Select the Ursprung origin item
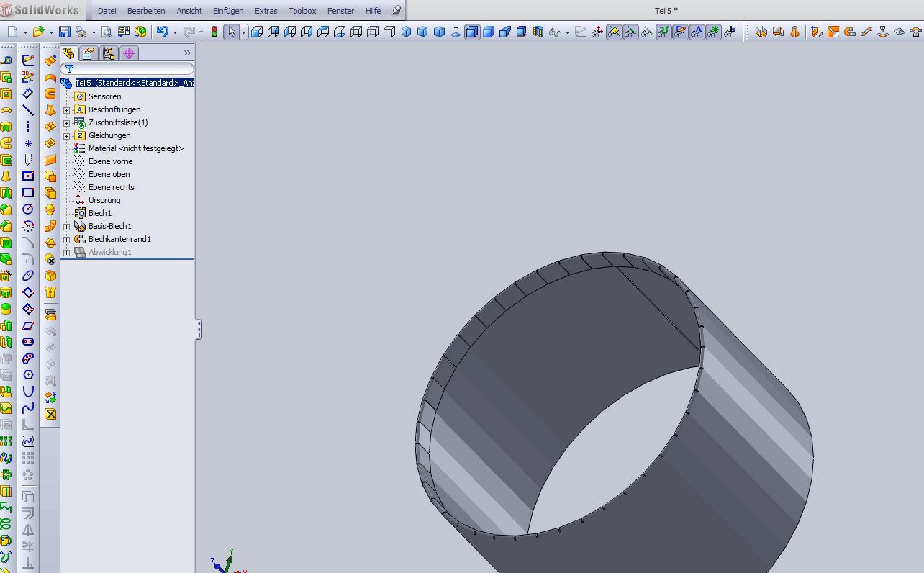Image resolution: width=924 pixels, height=573 pixels. [104, 200]
